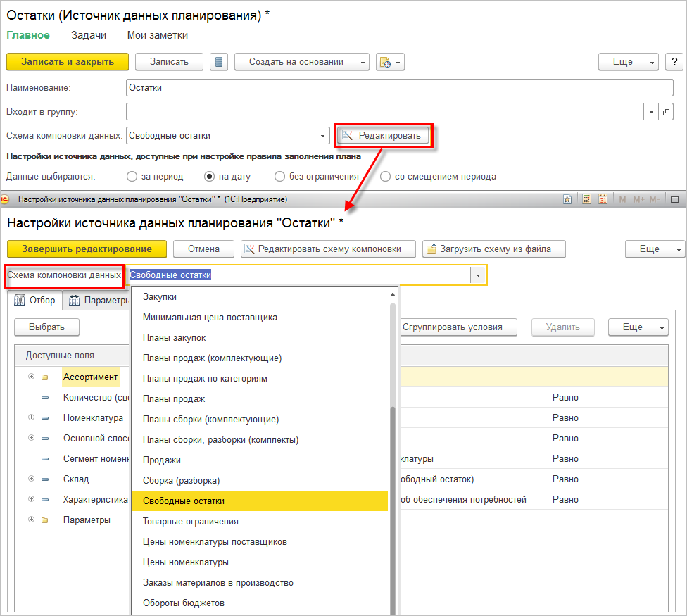Viewport: 687px width, 616px height.
Task: Click the document list icon beside Записать
Action: click(x=219, y=62)
